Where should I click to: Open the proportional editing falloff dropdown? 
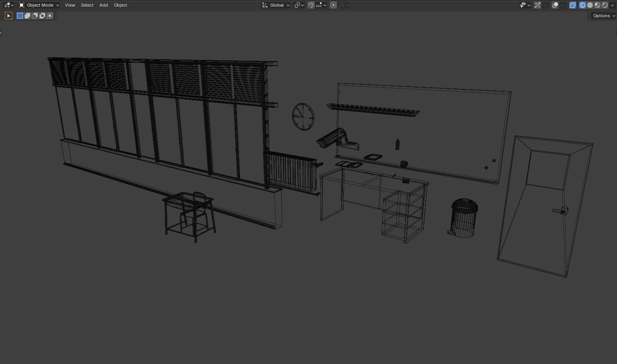(344, 5)
